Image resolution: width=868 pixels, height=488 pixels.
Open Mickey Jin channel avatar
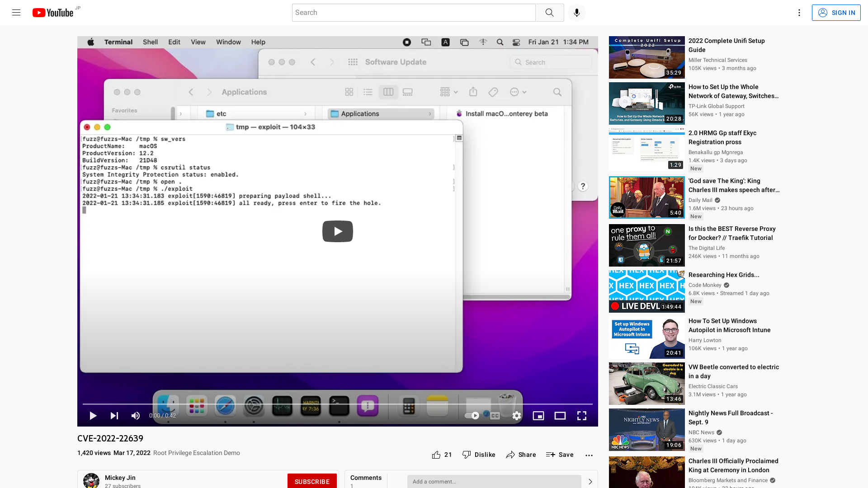tap(91, 481)
